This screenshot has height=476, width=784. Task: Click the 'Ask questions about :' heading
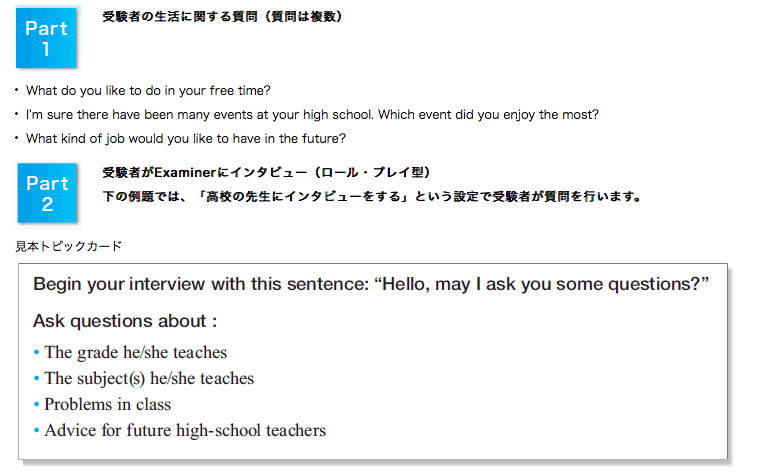(x=125, y=321)
